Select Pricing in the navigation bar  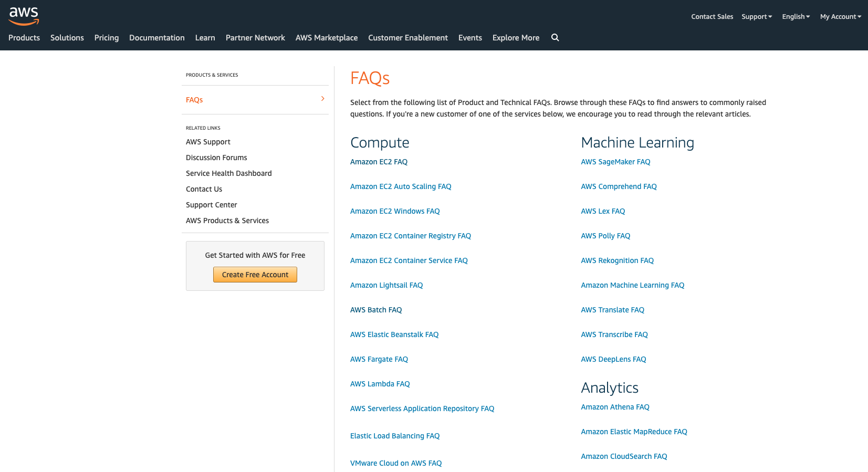[x=107, y=38]
